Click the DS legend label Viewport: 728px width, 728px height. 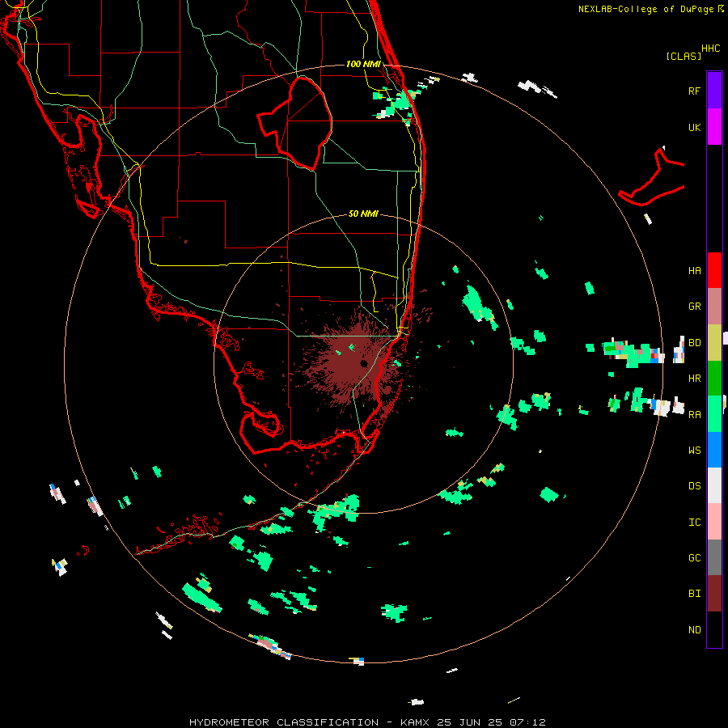[x=694, y=486]
